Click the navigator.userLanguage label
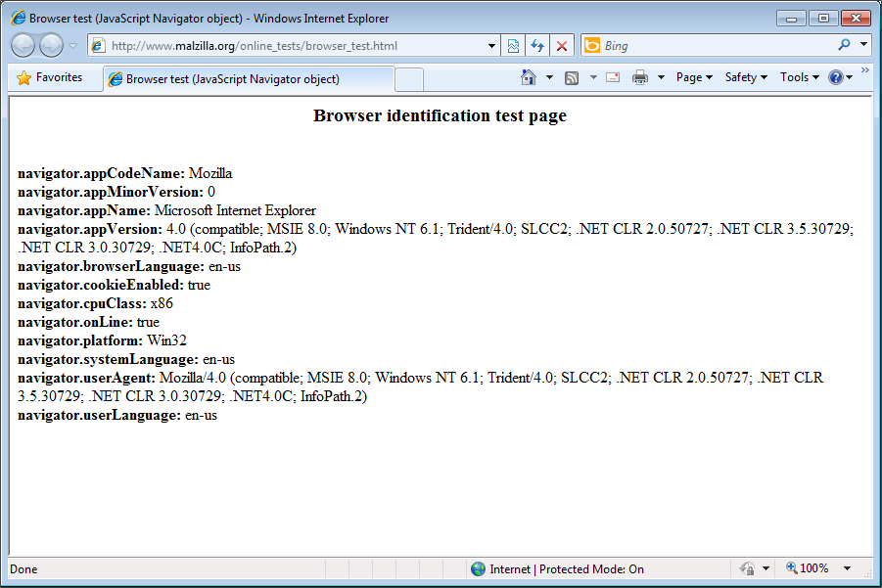The image size is (882, 588). click(x=99, y=415)
